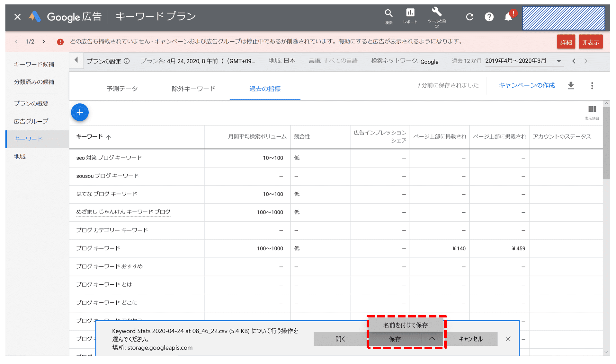Screen dimensions: 616x364
Task: Click the 'はてな ブログ キーワード' row
Action: point(336,194)
